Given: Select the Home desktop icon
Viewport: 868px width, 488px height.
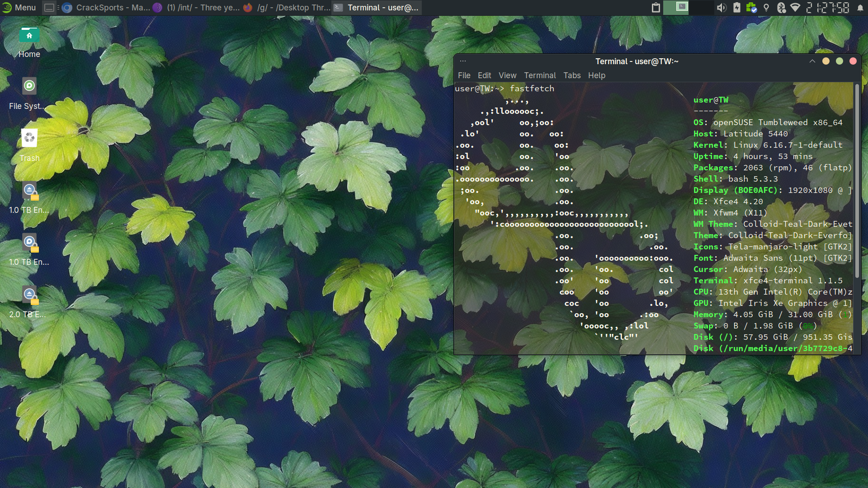Looking at the screenshot, I should click(29, 42).
